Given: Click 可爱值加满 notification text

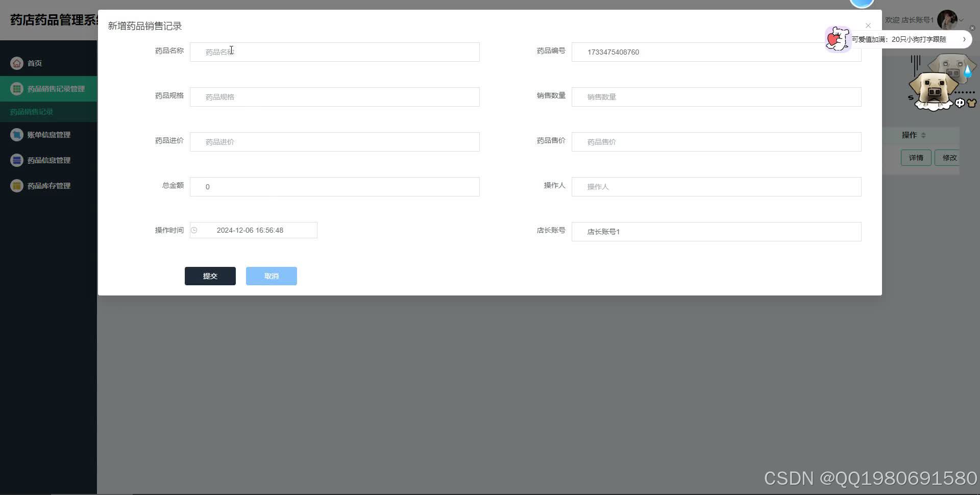Looking at the screenshot, I should [899, 39].
